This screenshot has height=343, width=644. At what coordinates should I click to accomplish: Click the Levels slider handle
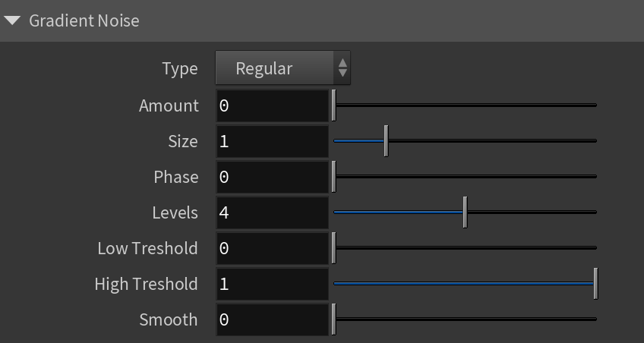click(465, 212)
